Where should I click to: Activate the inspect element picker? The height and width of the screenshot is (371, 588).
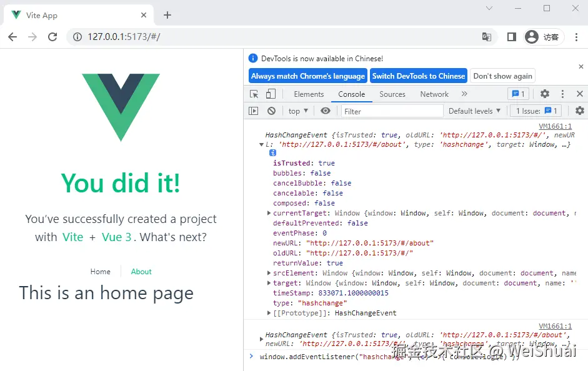[254, 94]
